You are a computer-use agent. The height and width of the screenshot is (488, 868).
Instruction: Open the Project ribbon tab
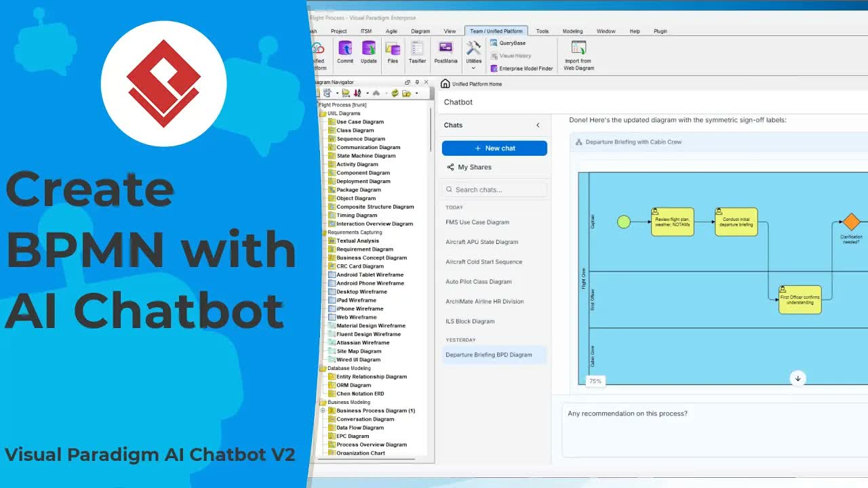coord(339,31)
